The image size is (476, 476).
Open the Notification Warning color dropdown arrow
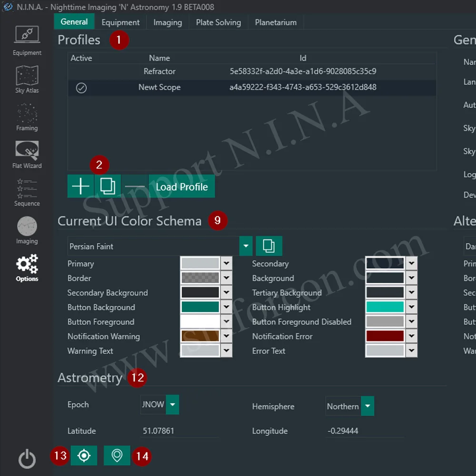point(227,336)
